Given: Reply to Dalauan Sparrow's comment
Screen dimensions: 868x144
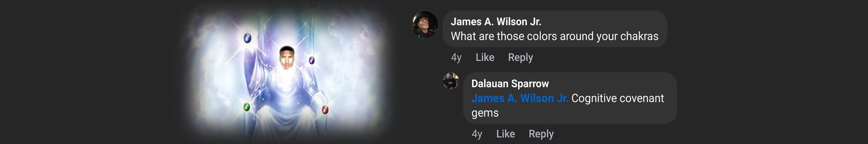Looking at the screenshot, I should (541, 134).
